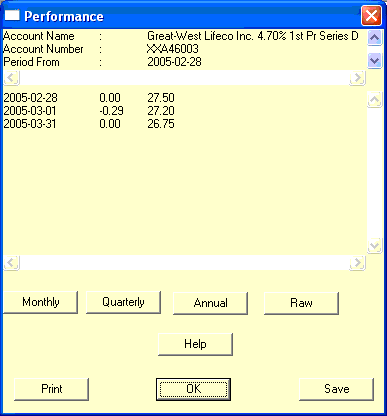Select the 2005-03-31 row date

pos(30,124)
